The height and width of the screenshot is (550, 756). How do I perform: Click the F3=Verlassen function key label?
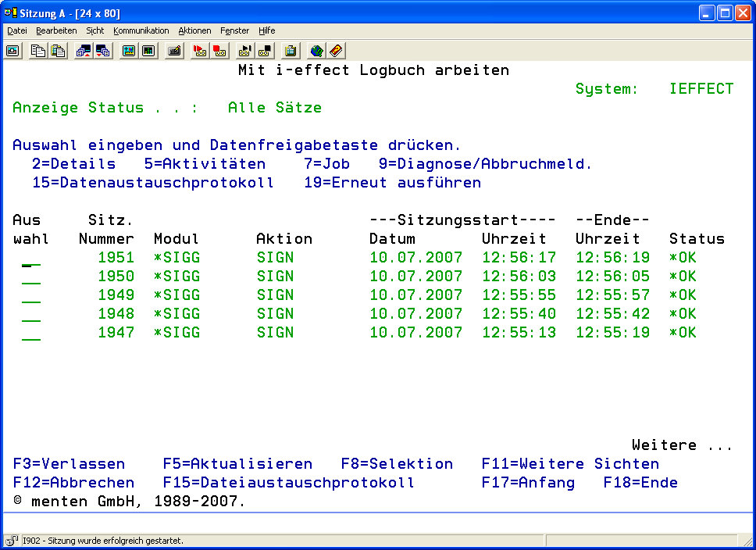point(69,464)
